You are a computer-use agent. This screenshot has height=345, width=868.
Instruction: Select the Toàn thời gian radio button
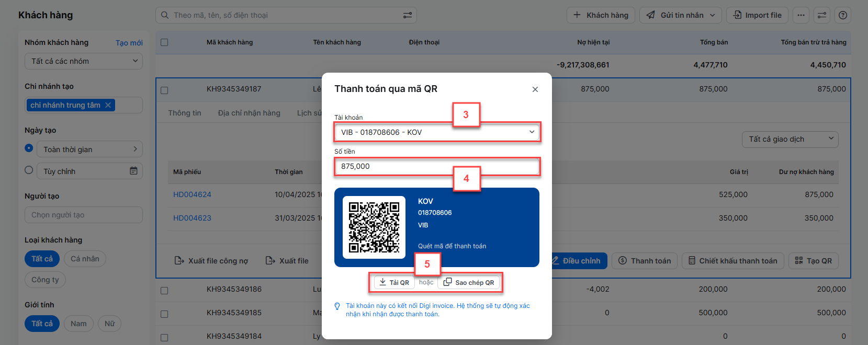[x=29, y=148]
